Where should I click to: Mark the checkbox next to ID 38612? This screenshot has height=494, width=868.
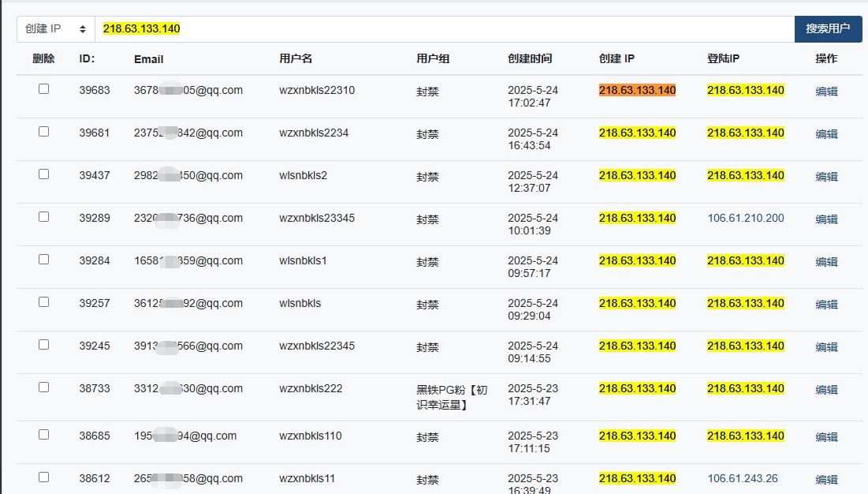(43, 477)
